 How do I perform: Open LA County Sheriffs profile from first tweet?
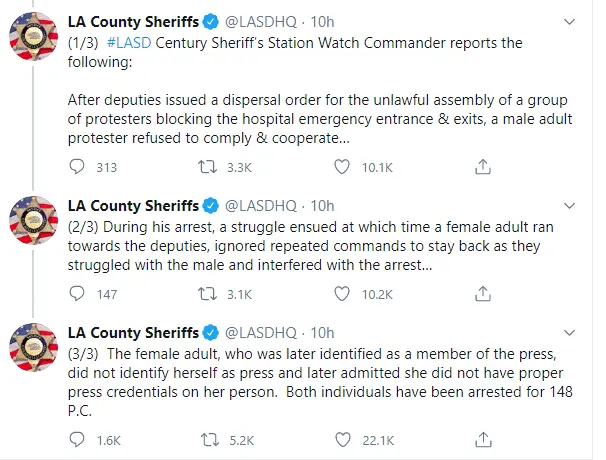(132, 20)
